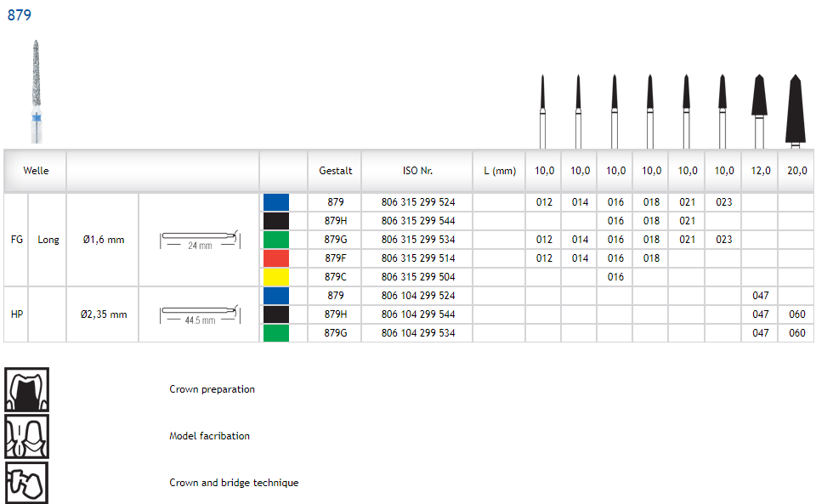The image size is (816, 504).
Task: Click the Crown preparation tooth icon
Action: coord(26,389)
